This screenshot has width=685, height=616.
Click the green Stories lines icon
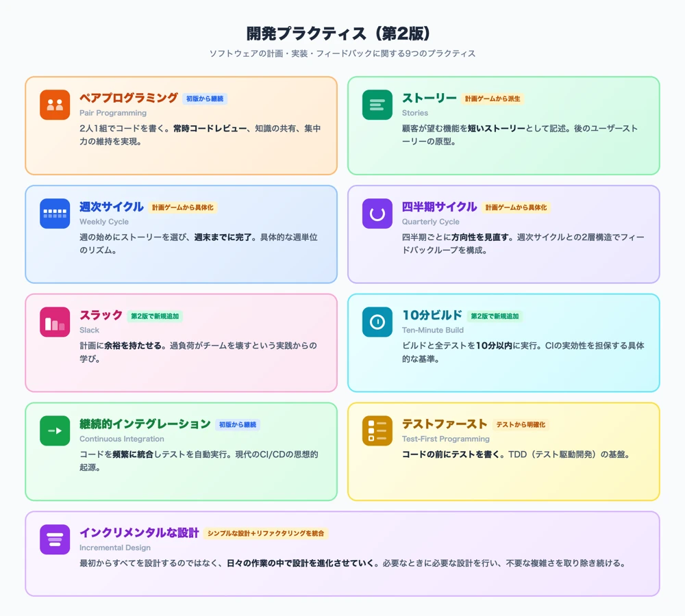[x=377, y=105]
